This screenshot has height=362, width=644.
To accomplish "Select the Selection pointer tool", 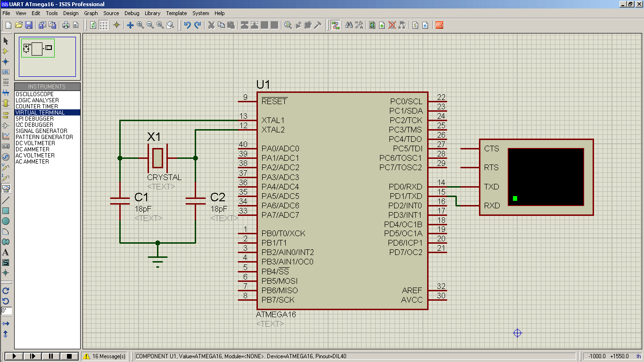I will tap(6, 42).
